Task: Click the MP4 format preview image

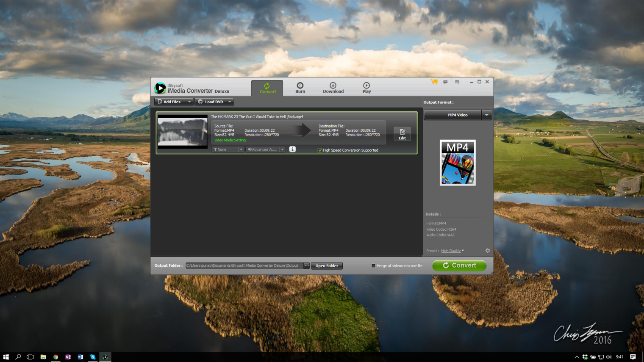Action: click(458, 163)
